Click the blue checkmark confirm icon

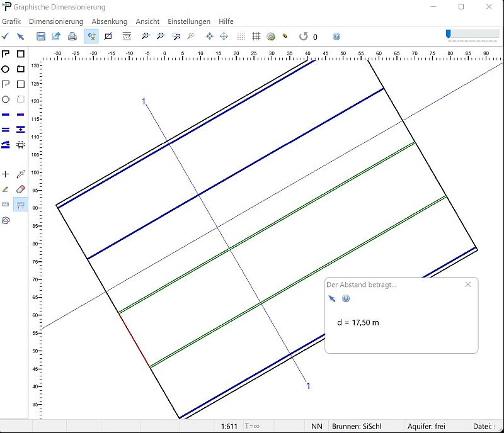[6, 37]
